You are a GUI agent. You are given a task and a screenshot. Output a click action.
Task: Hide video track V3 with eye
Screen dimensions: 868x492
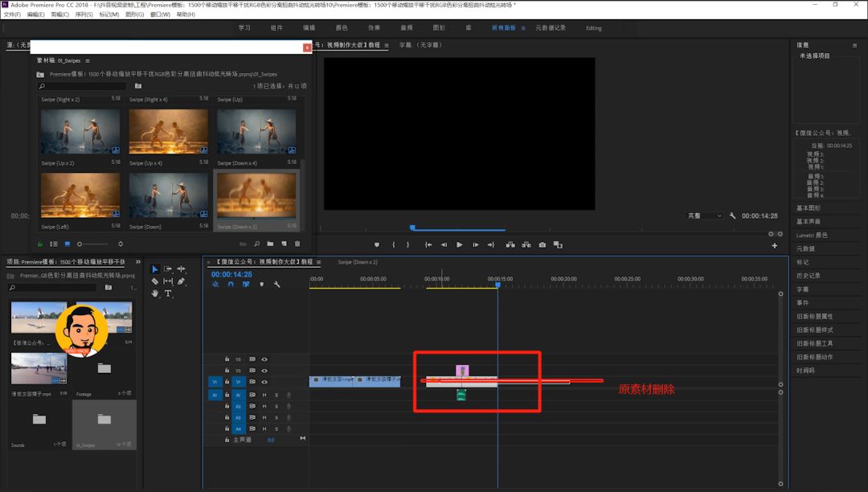[x=264, y=359]
